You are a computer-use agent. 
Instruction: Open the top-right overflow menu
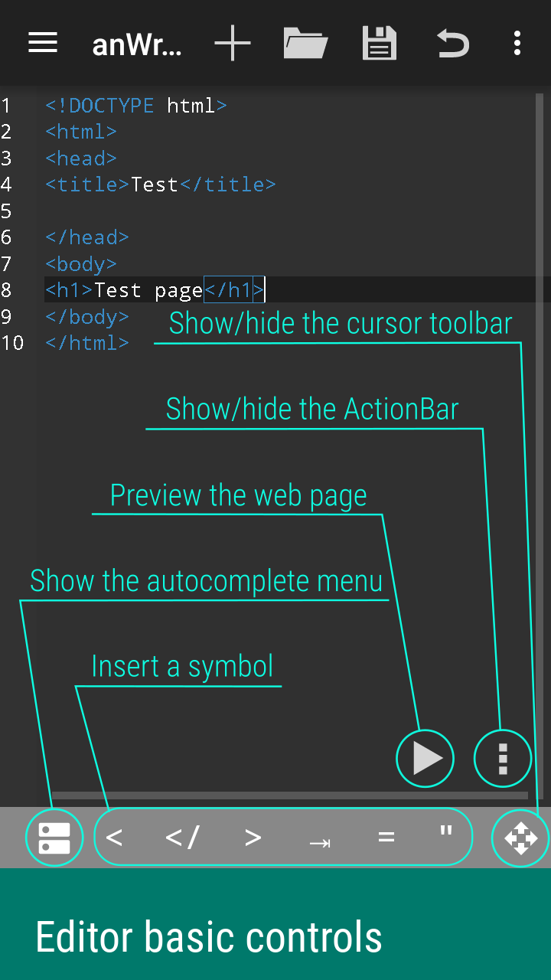coord(517,43)
